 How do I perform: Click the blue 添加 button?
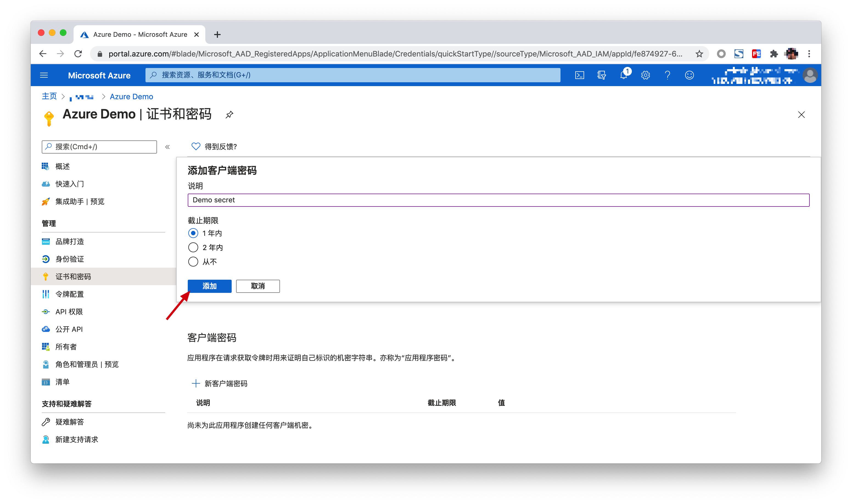tap(209, 286)
